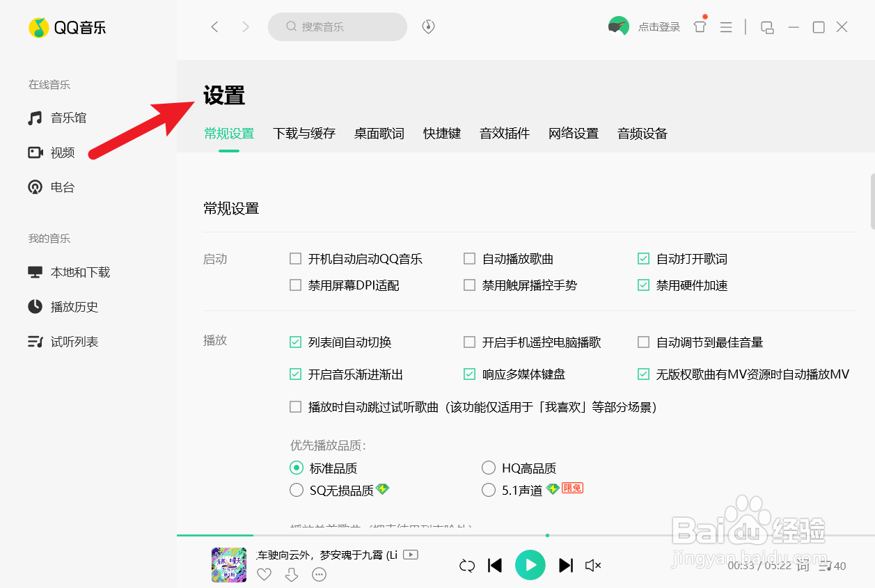The height and width of the screenshot is (588, 875).
Task: Choose SQ无损品质 as priority quality
Action: coord(296,490)
